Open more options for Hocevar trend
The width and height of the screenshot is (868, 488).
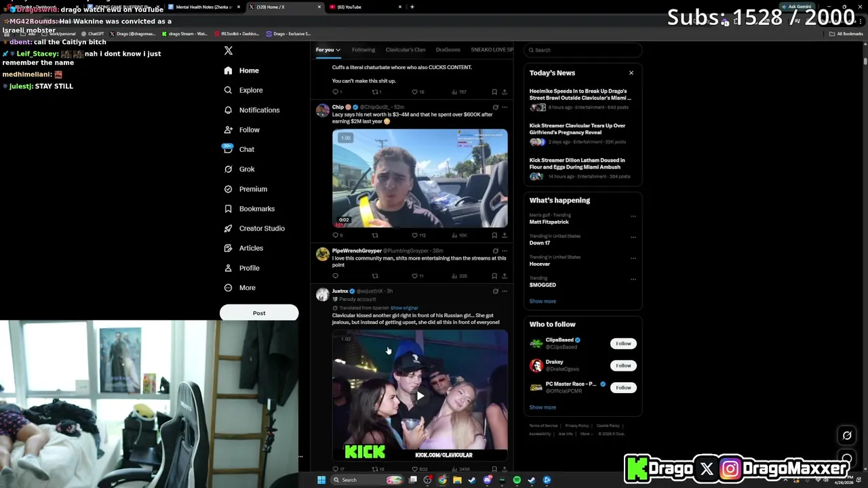pyautogui.click(x=633, y=258)
